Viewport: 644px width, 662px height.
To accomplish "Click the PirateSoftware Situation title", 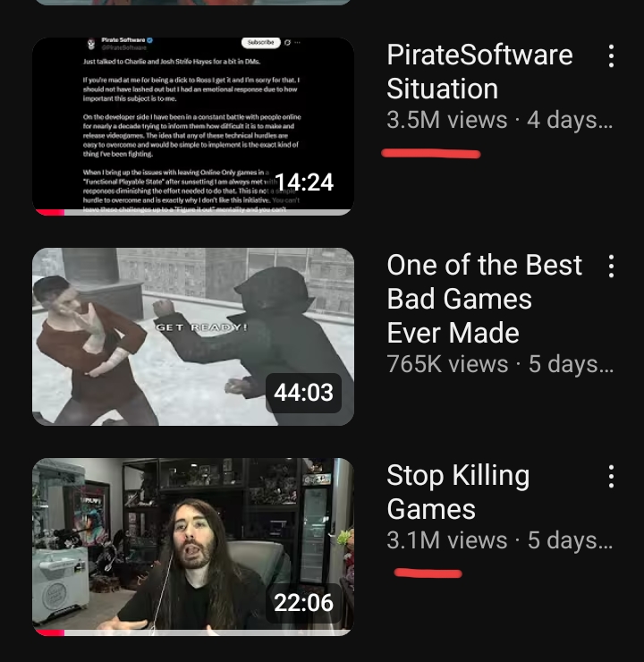I will pos(479,72).
